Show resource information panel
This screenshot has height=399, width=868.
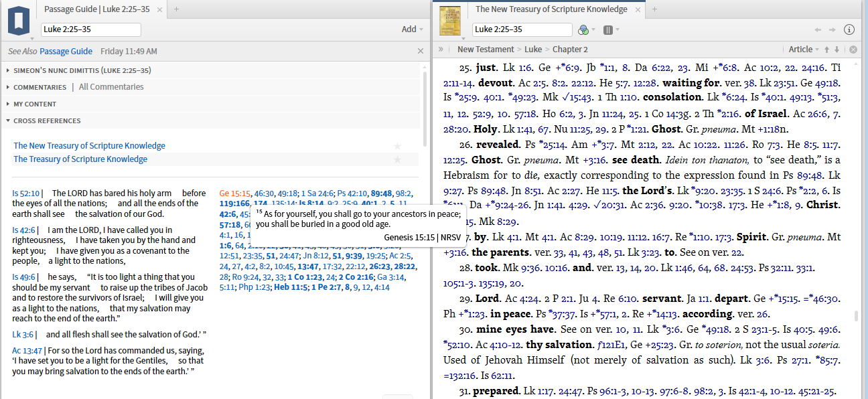pos(849,29)
